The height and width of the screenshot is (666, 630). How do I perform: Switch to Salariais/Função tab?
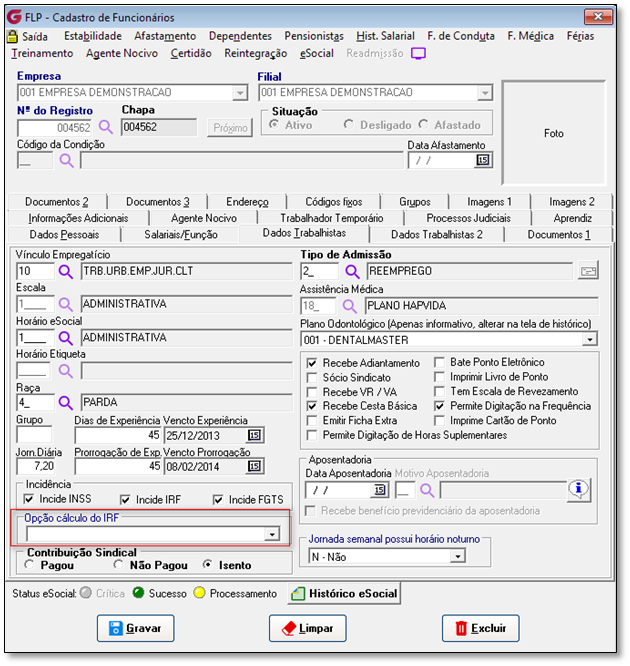point(181,234)
